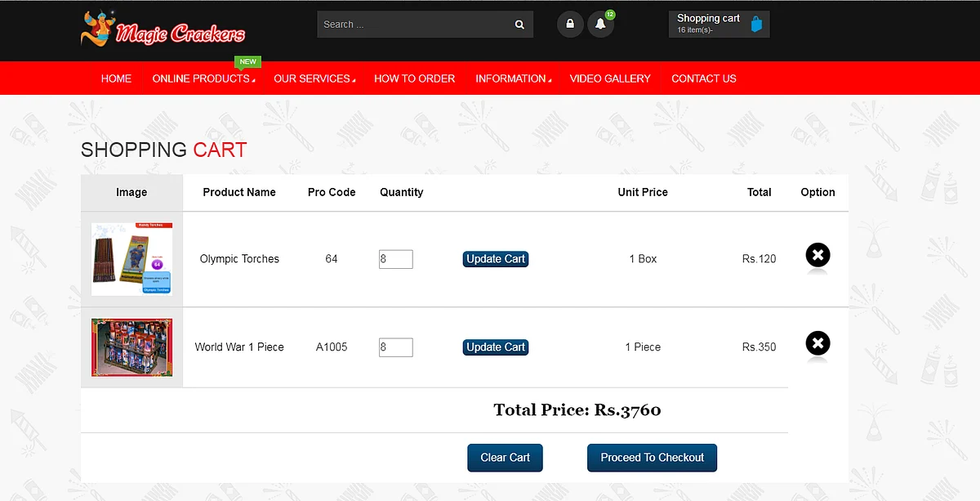
Task: Click World War 1 Piece product name
Action: 239,347
